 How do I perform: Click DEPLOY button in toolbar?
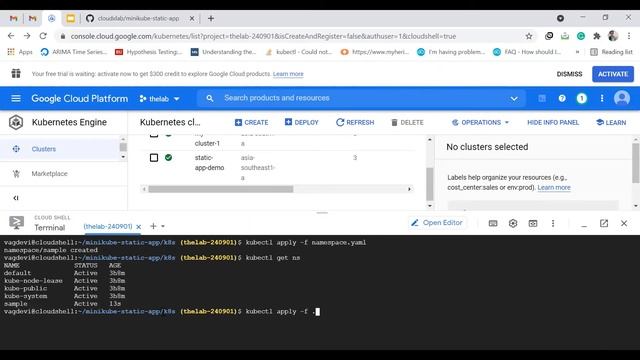point(302,122)
